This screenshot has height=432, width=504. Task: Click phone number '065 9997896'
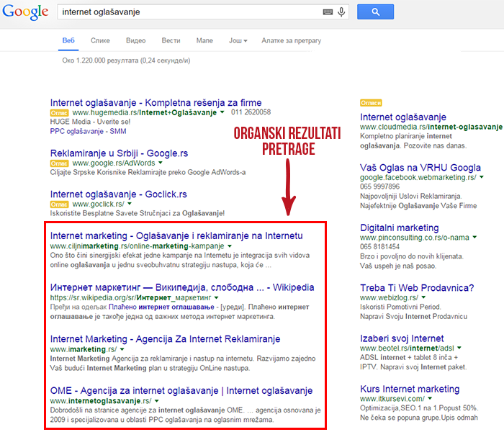point(379,186)
